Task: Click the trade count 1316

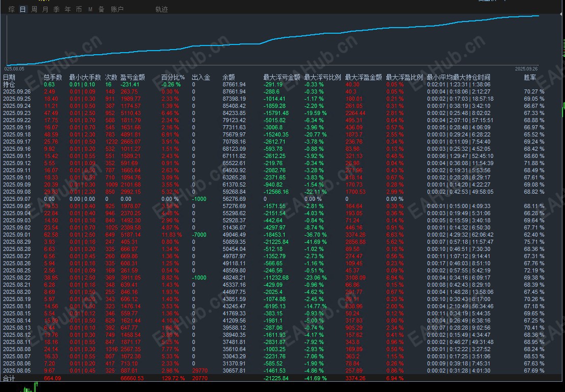Action: pyautogui.click(x=111, y=349)
